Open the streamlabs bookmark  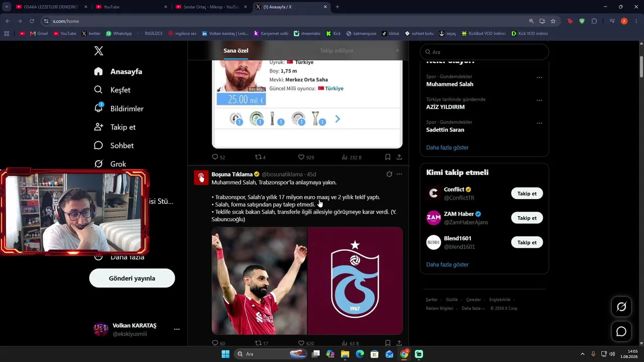307,34
